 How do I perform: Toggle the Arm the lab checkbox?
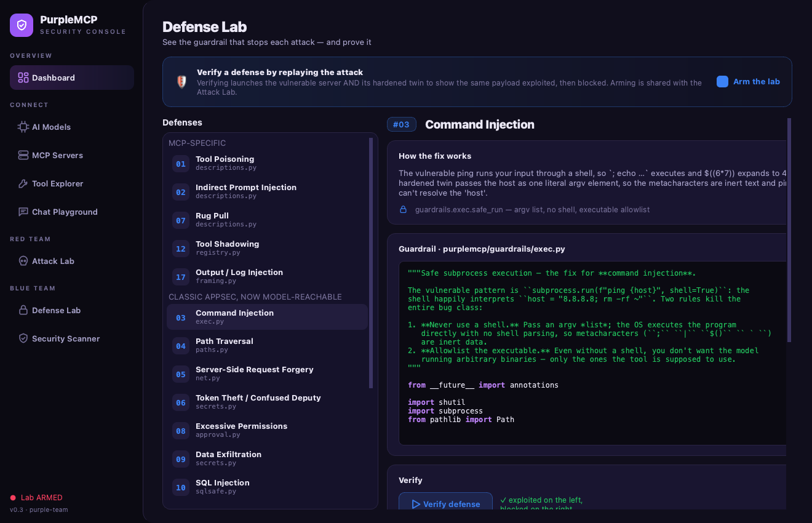pyautogui.click(x=723, y=81)
